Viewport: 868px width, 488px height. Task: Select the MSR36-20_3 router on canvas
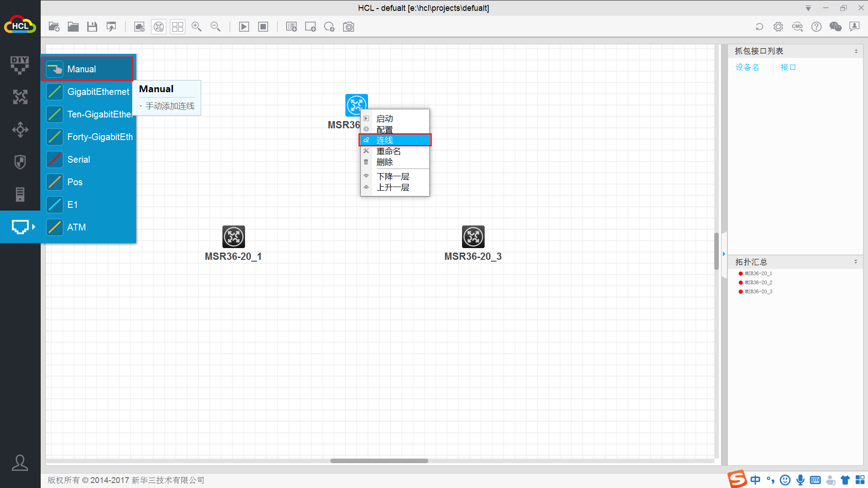pyautogui.click(x=473, y=237)
